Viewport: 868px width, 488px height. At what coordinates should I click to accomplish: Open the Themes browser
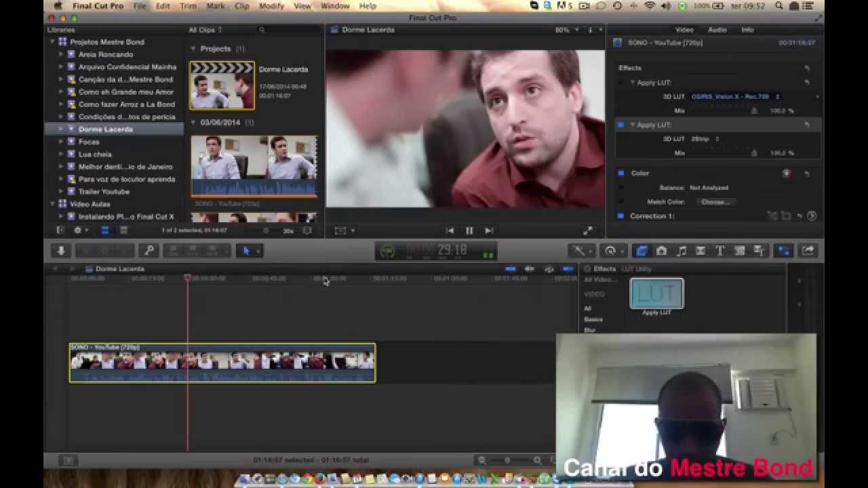(x=759, y=251)
